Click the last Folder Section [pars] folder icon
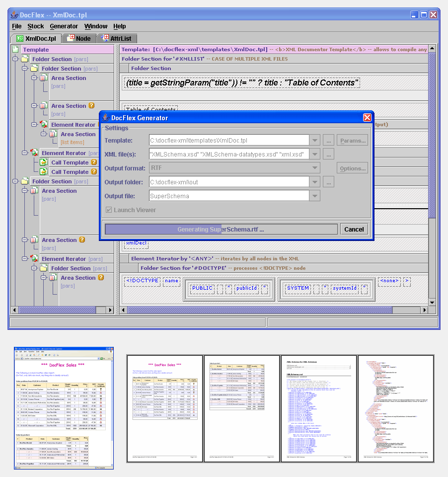This screenshot has height=477, width=448. pyautogui.click(x=44, y=268)
